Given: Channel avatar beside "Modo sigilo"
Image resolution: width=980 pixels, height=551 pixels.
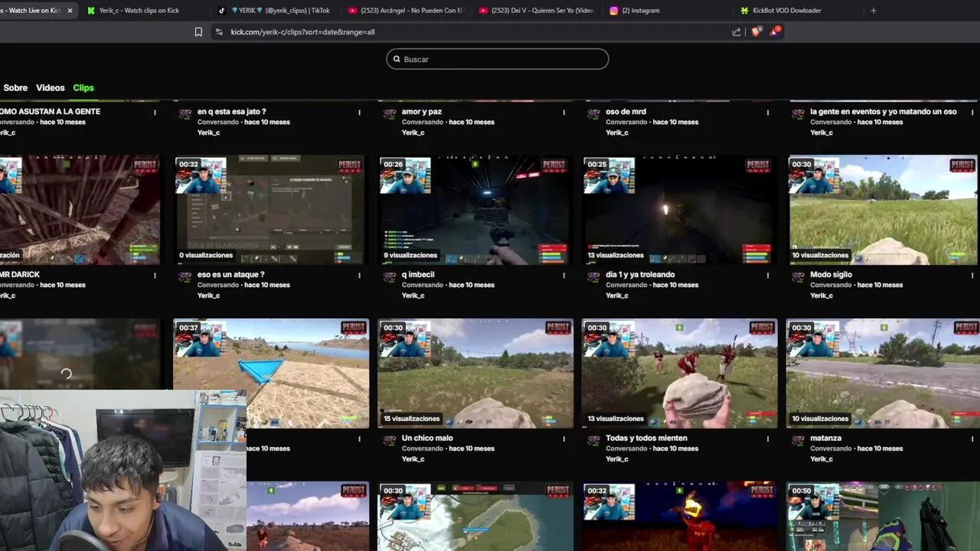Looking at the screenshot, I should [797, 277].
